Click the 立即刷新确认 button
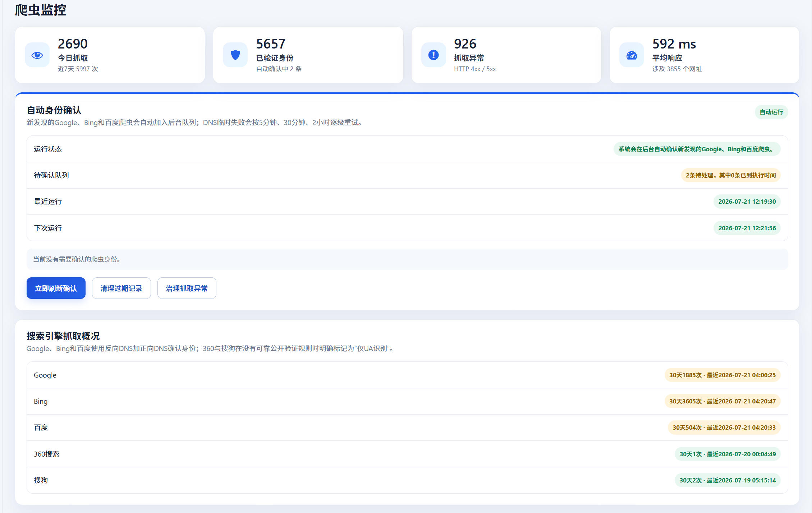This screenshot has height=513, width=812. pos(56,288)
